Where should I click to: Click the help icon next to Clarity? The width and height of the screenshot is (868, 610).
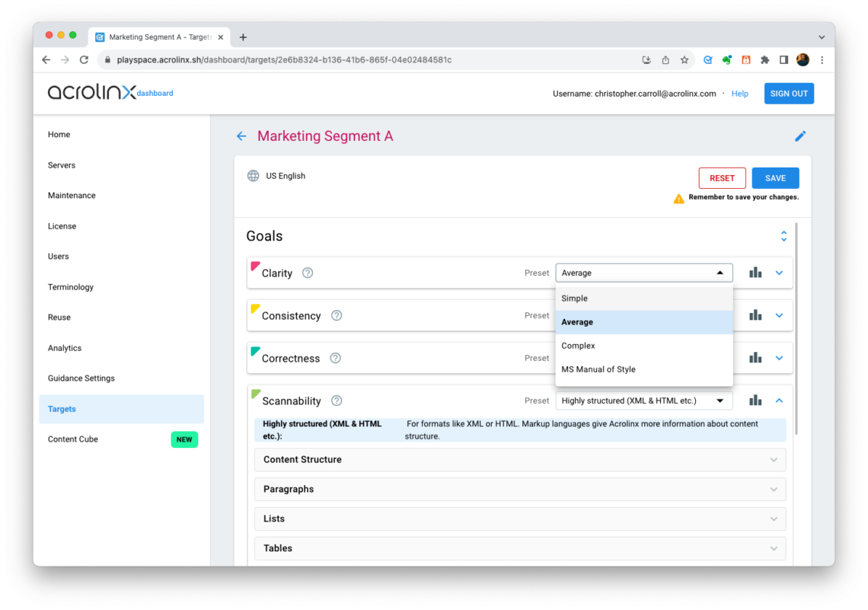(x=308, y=273)
